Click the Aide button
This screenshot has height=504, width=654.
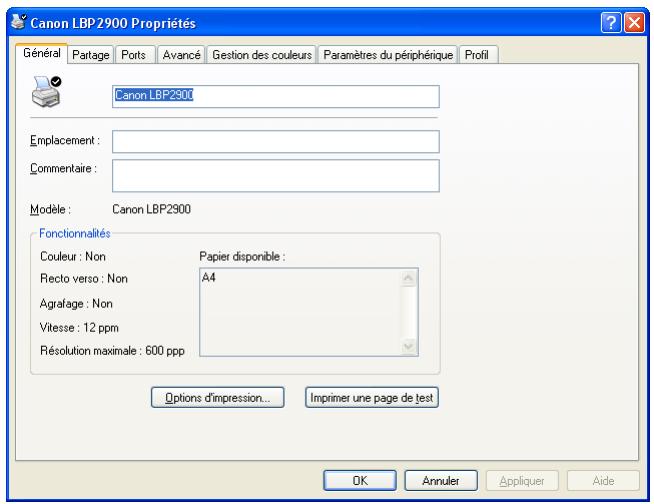point(603,481)
